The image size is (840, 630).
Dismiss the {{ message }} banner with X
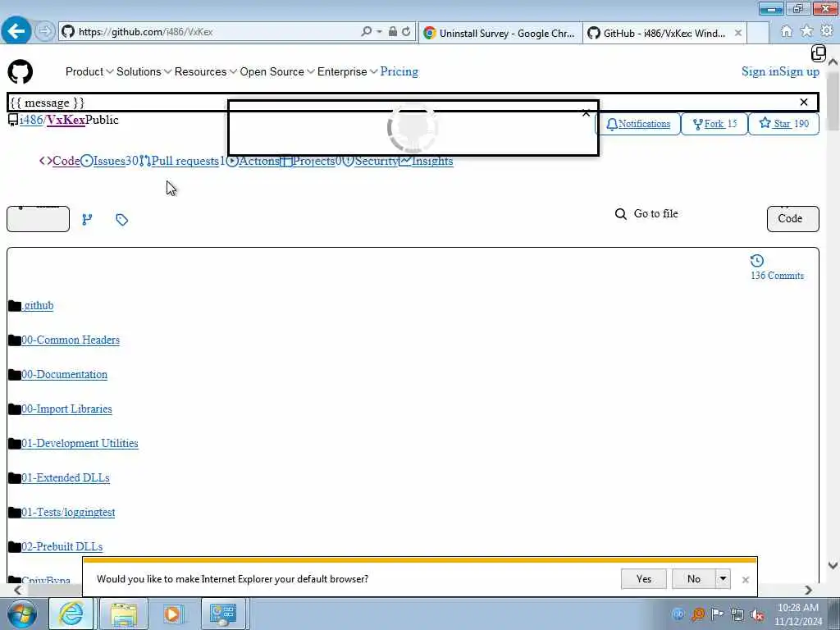click(x=804, y=102)
